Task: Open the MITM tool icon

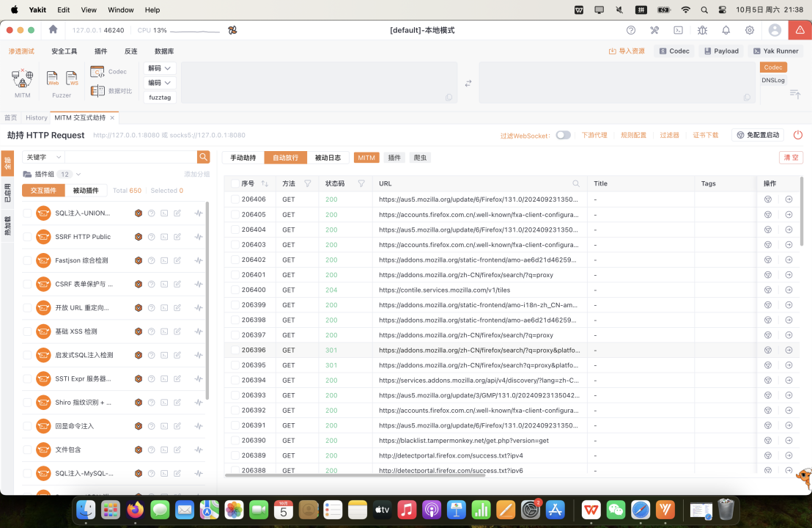Action: pyautogui.click(x=23, y=79)
